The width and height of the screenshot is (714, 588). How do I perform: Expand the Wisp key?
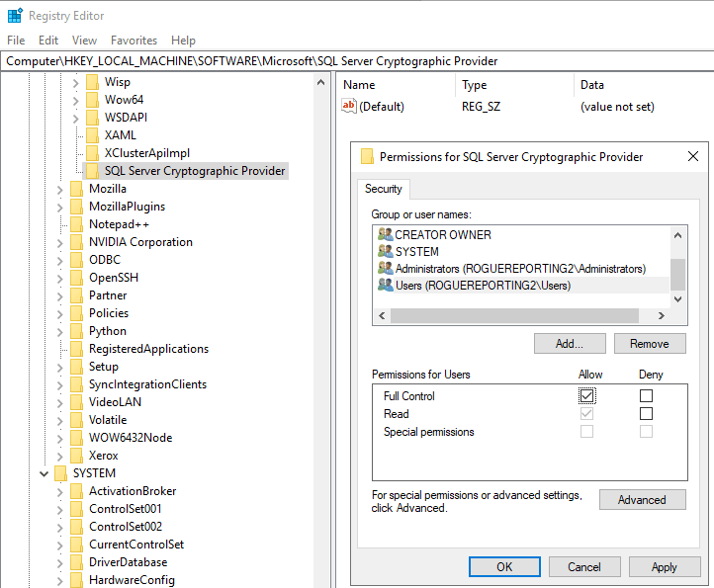click(75, 83)
